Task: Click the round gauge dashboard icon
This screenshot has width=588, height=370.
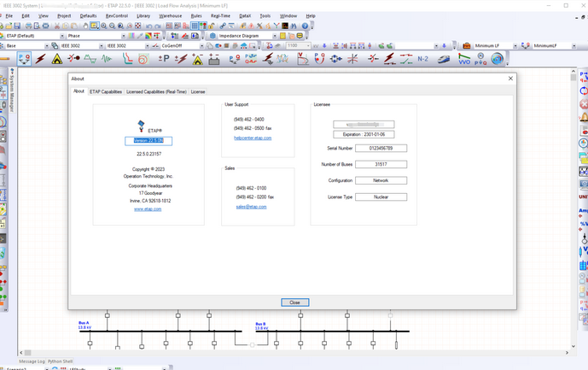Action: pos(498,59)
